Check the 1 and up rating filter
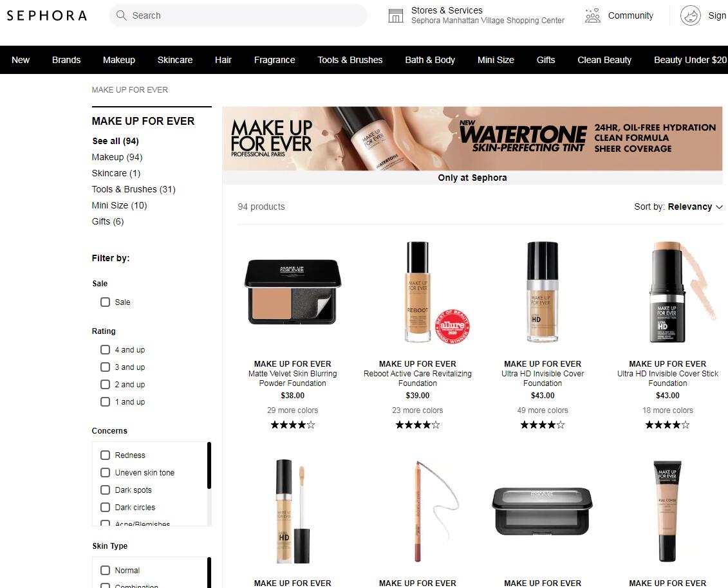Screen dimensions: 728x588 [x=106, y=402]
